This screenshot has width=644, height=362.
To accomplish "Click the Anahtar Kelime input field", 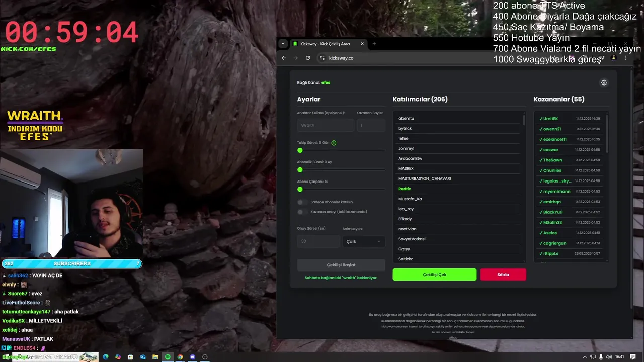I will (326, 125).
